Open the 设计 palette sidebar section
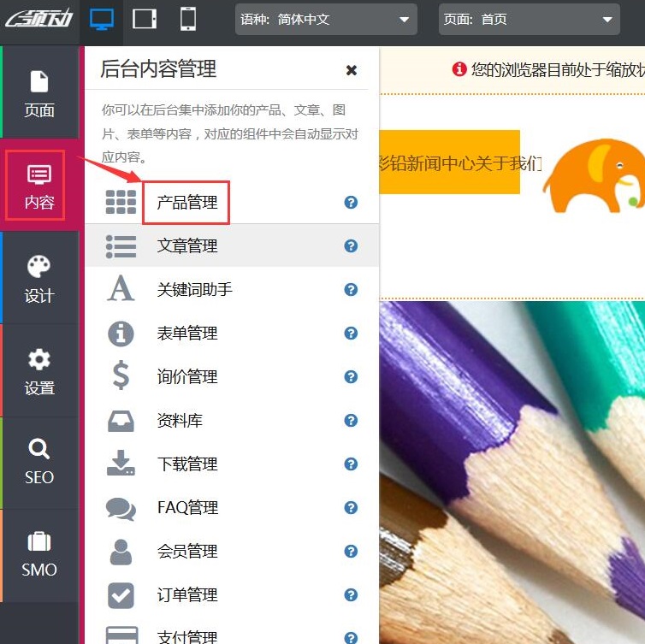The width and height of the screenshot is (645, 644). [39, 279]
